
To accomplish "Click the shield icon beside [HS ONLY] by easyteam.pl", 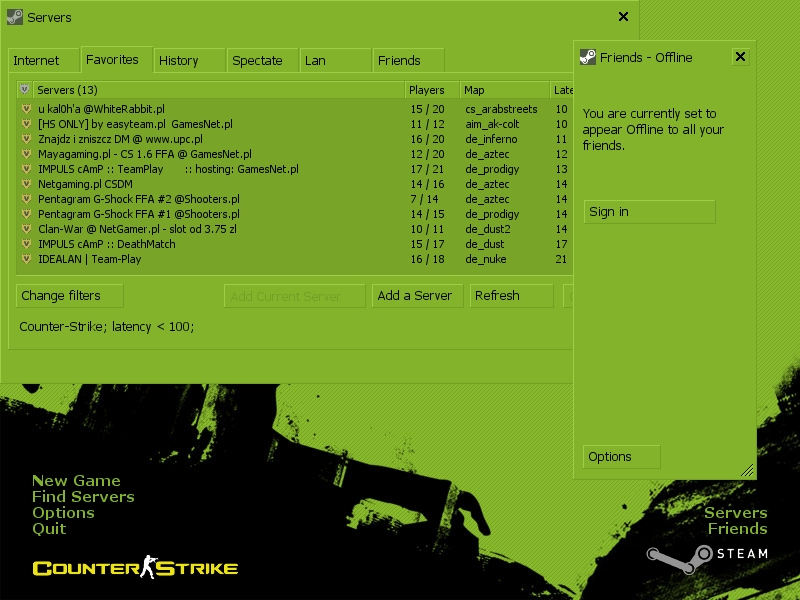I will click(x=26, y=124).
